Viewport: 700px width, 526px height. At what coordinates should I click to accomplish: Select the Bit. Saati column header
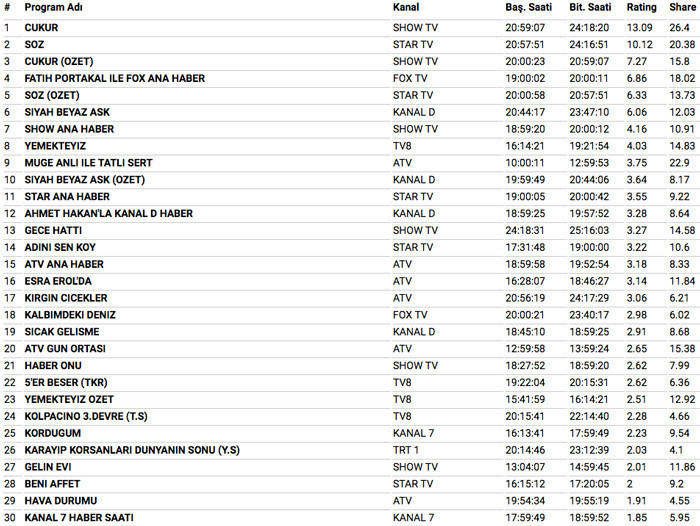click(x=590, y=7)
